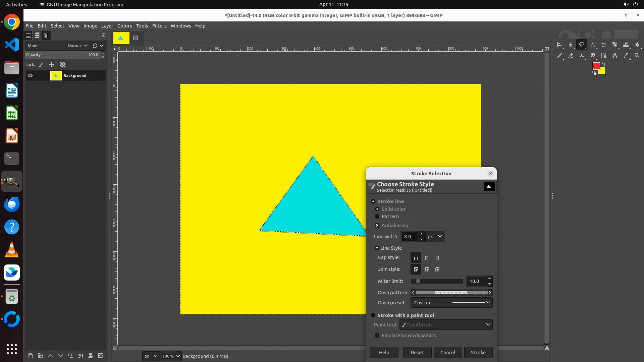The image size is (644, 362).
Task: Open the line width px unit dropdown
Action: [435, 237]
